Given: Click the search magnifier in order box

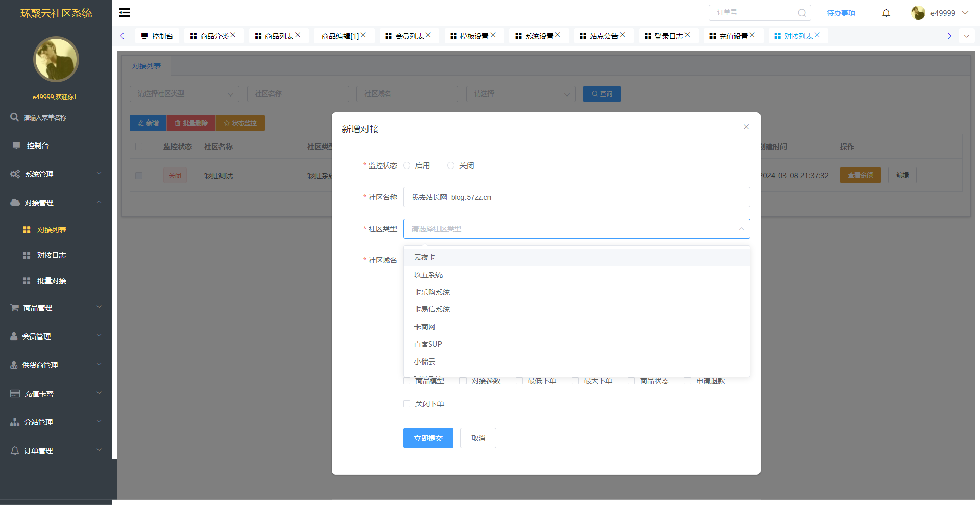Looking at the screenshot, I should pyautogui.click(x=802, y=13).
